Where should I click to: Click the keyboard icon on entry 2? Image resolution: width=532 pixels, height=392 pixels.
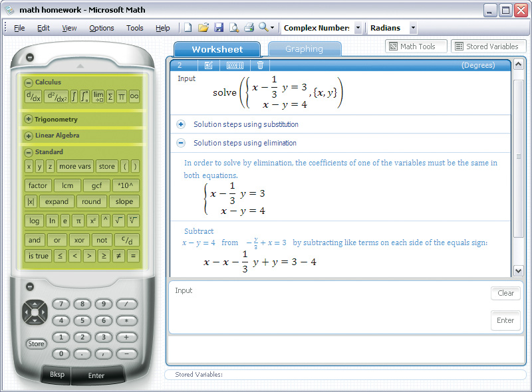[235, 65]
